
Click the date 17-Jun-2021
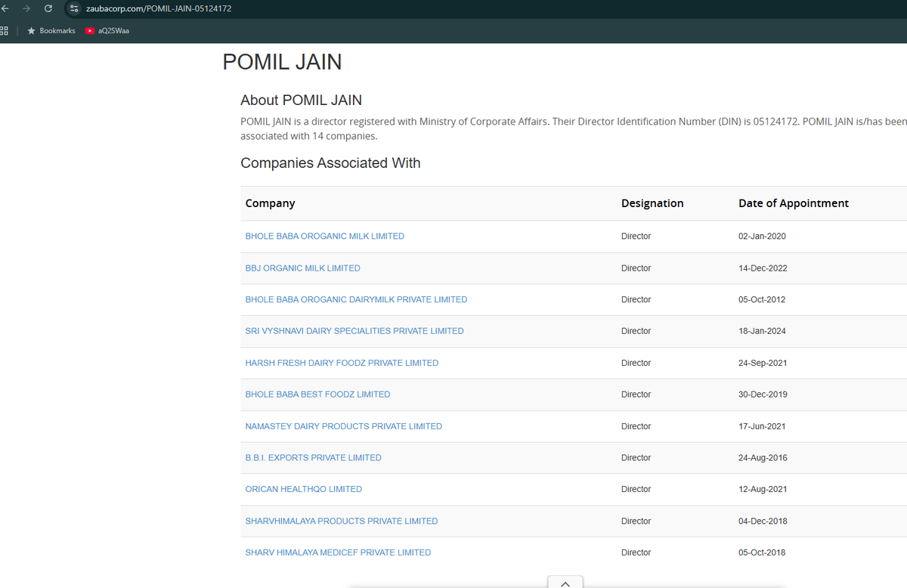[x=762, y=426]
